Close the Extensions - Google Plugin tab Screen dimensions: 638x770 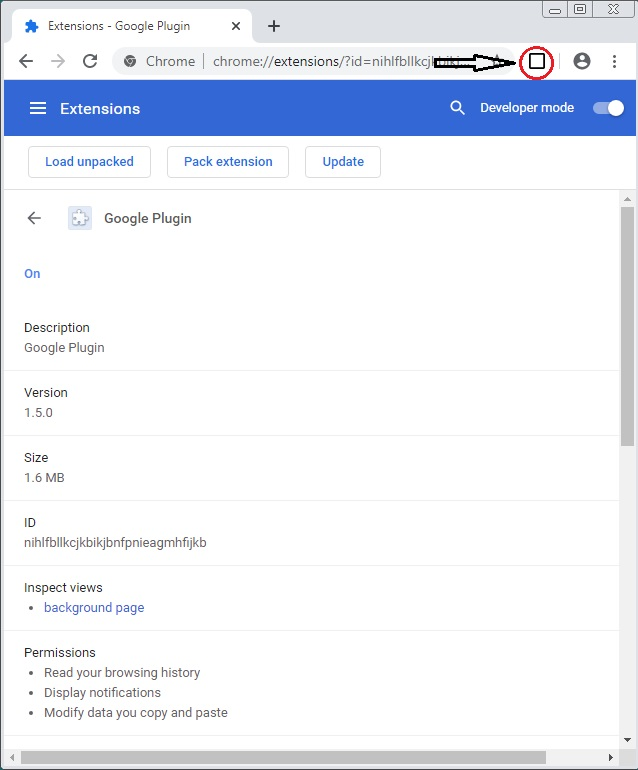point(237,26)
